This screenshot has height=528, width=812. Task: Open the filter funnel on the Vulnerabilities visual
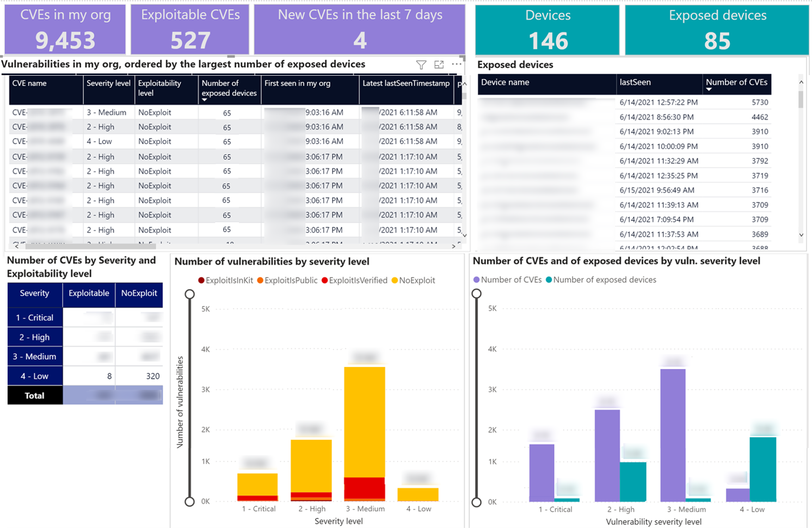coord(421,65)
